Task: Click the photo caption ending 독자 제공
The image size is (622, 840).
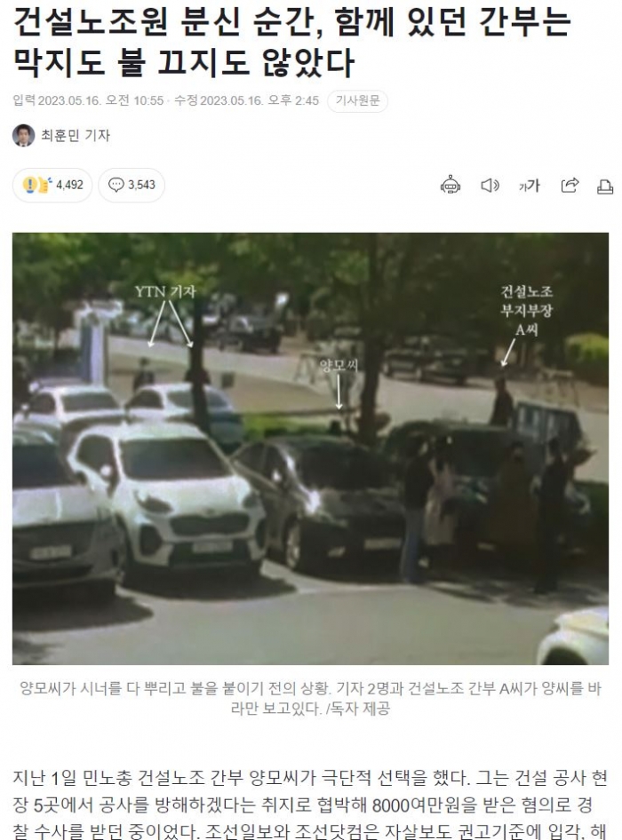Action: [310, 698]
